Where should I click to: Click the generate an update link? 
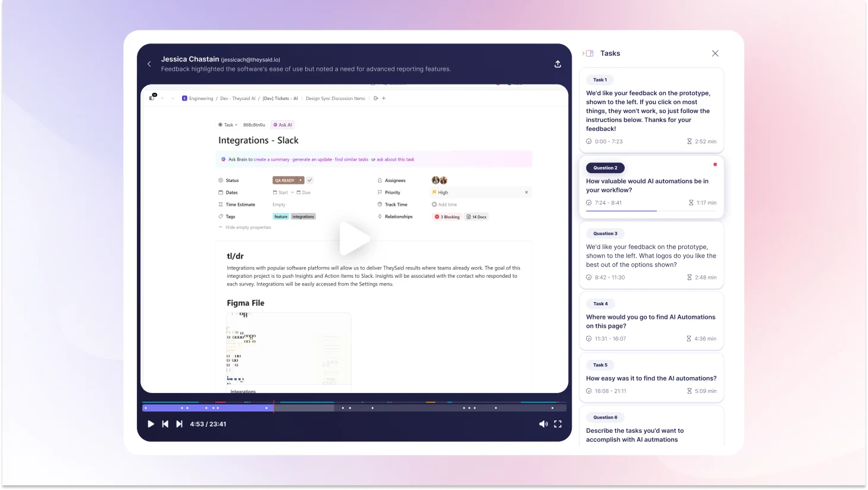tap(312, 159)
